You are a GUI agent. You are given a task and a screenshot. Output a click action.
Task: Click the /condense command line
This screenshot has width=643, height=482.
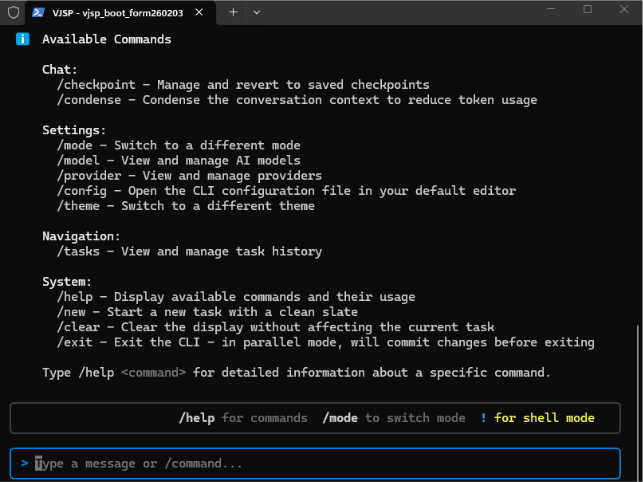297,100
